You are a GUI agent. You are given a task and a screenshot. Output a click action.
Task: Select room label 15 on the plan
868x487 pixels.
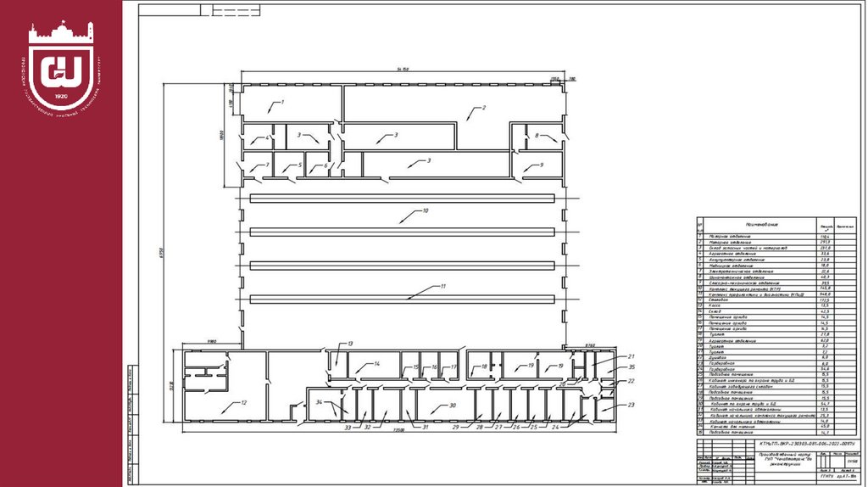tap(415, 367)
